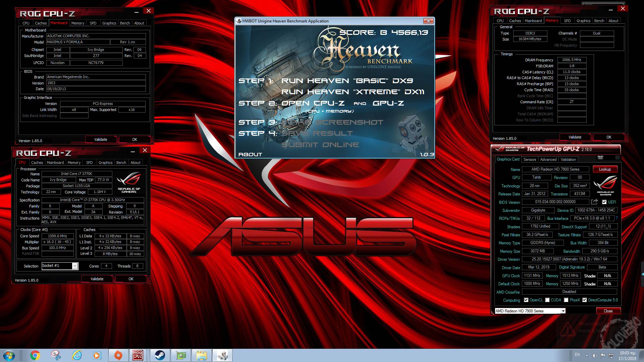Click Heaven score B 4566,13 text

(384, 33)
